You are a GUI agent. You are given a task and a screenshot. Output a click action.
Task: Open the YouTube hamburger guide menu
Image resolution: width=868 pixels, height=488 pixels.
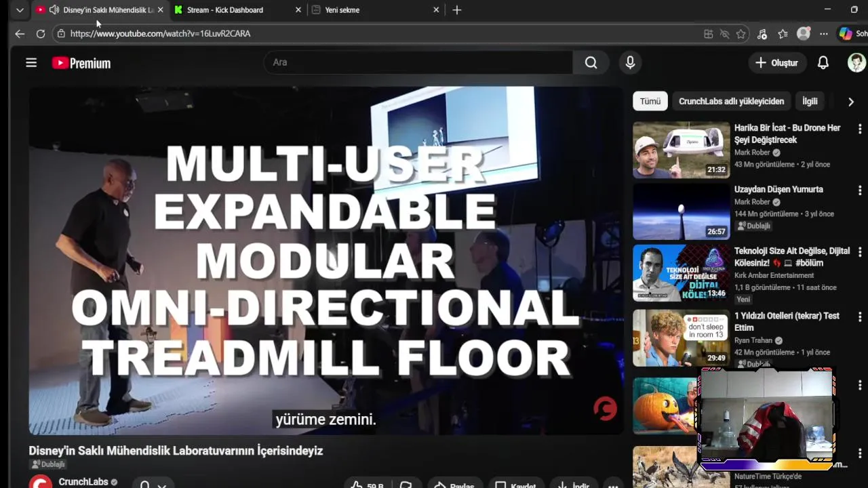(x=31, y=62)
